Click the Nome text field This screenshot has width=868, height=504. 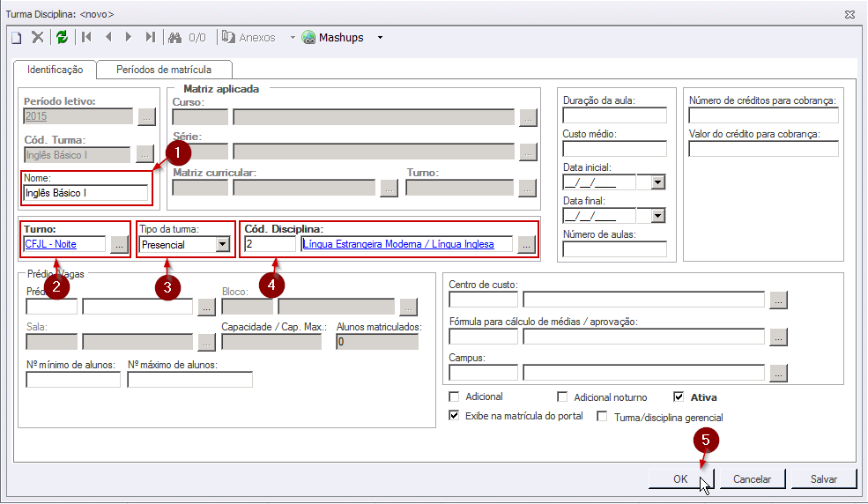[85, 193]
